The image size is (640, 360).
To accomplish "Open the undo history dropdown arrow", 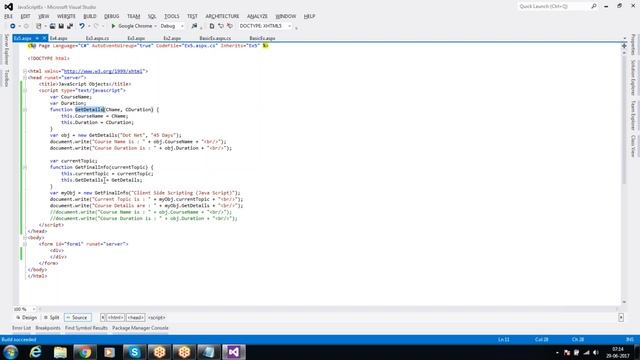I will click(x=89, y=26).
